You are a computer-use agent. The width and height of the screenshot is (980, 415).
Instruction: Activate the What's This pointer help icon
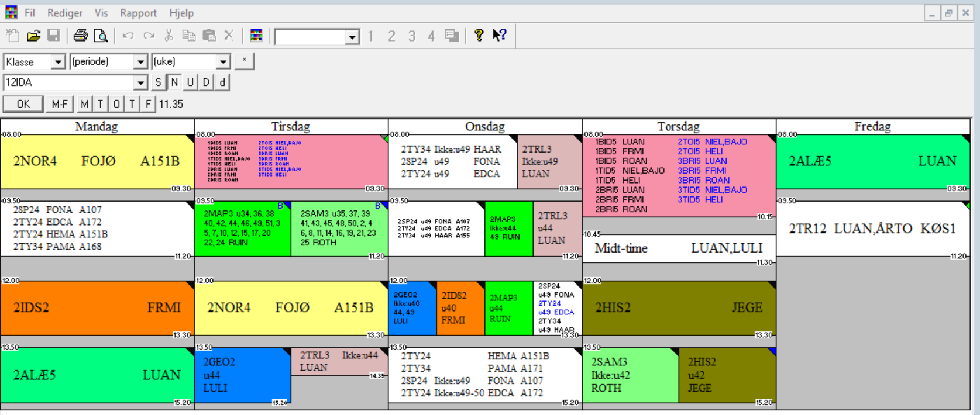click(x=499, y=36)
